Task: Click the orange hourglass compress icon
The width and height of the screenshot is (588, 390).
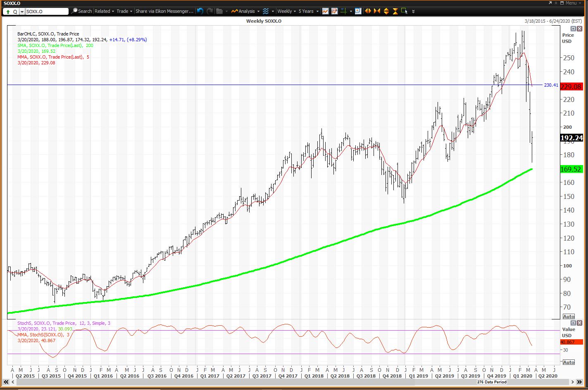Action: (395, 11)
